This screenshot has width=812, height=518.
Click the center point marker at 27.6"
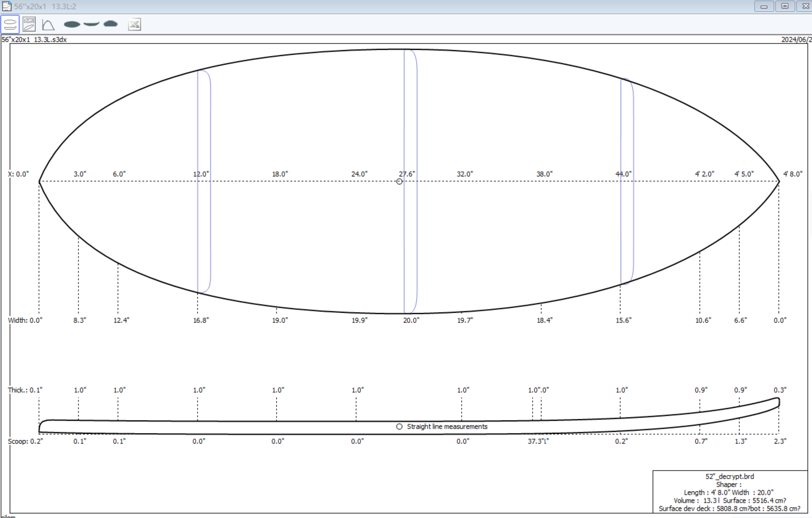pos(399,181)
